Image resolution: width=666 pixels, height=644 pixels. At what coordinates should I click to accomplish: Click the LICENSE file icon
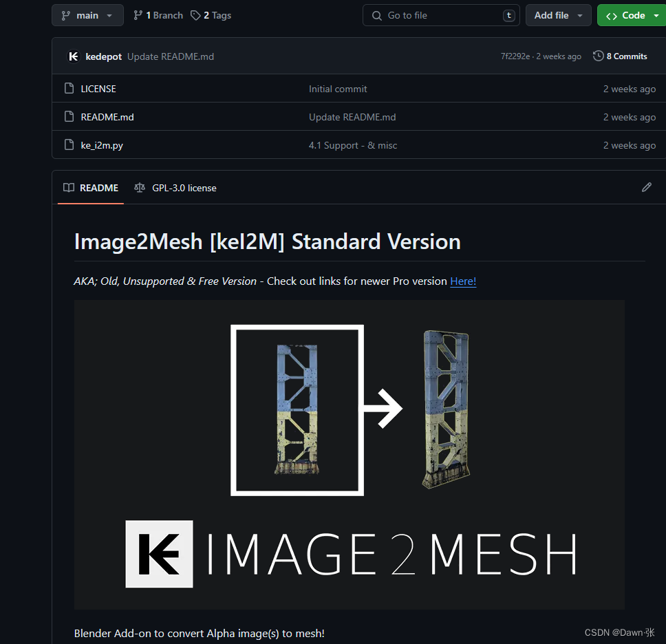[69, 88]
